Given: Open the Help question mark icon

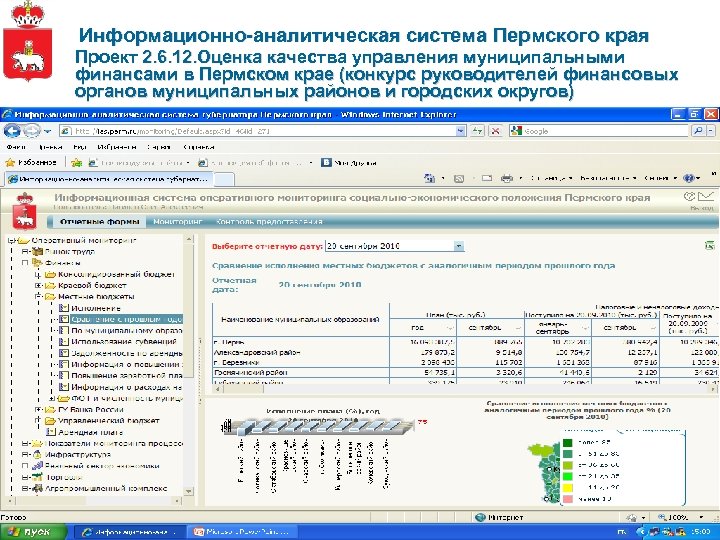Looking at the screenshot, I should (689, 178).
